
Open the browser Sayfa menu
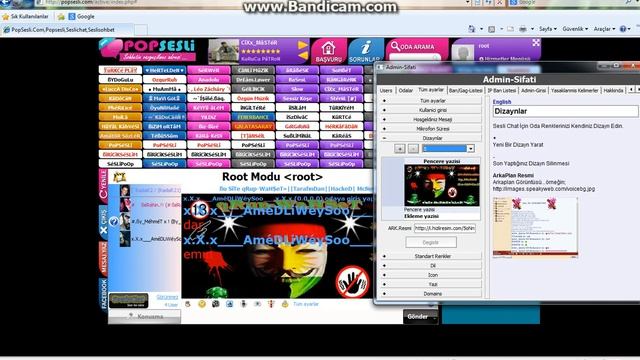pos(548,29)
